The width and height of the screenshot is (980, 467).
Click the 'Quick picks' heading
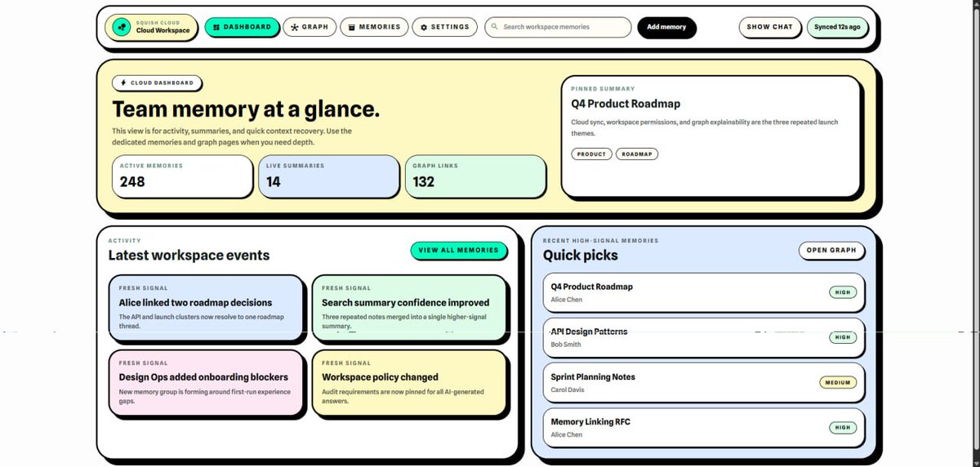coord(581,255)
